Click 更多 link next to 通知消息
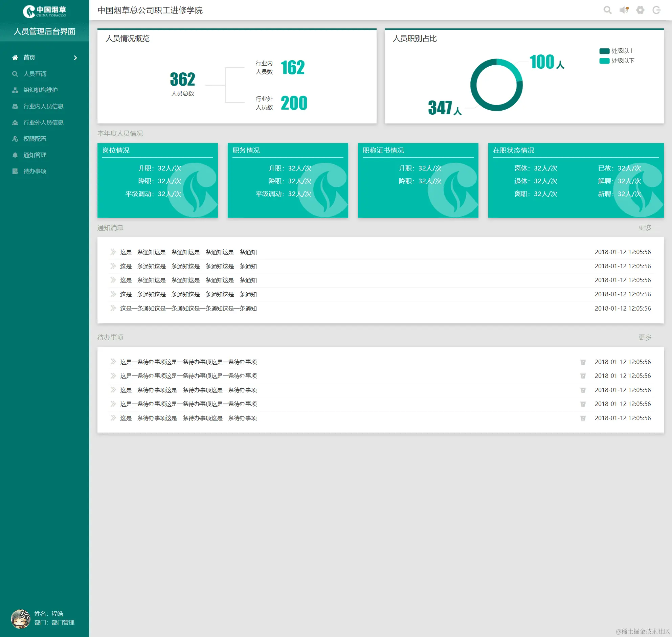 645,228
